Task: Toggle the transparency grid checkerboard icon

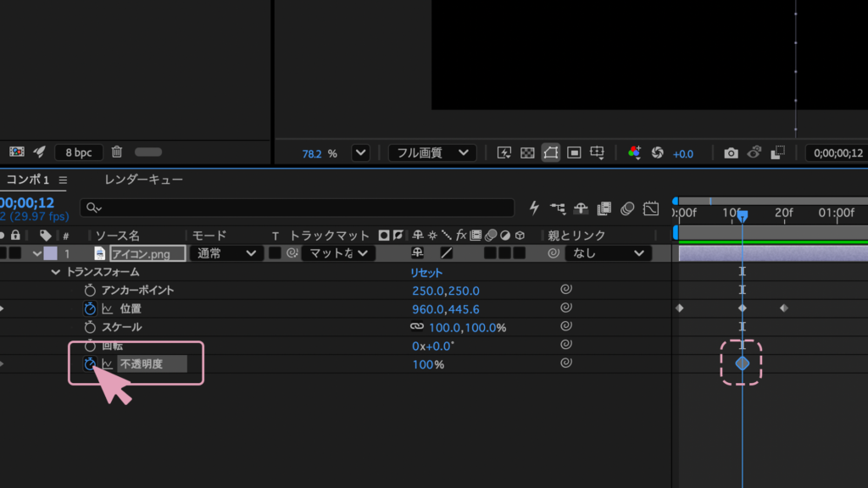Action: (527, 152)
